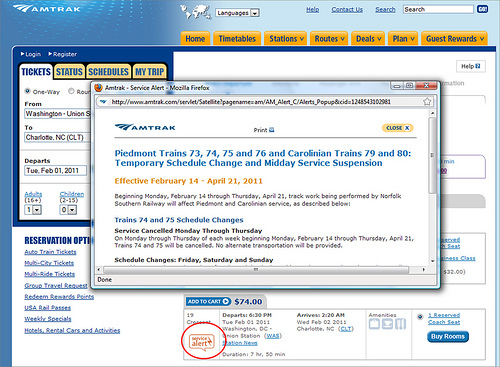Screen dimensions: 500x367
Task: Open Station News link
Action: tap(240, 343)
